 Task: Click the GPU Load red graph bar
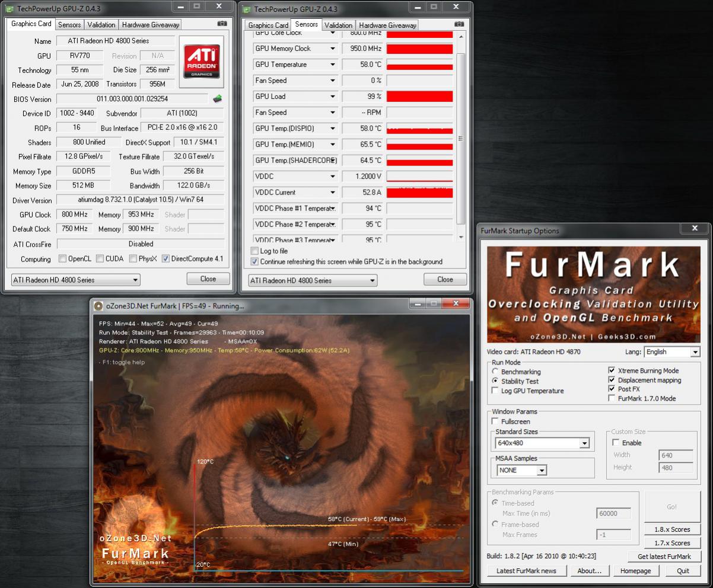click(x=420, y=97)
